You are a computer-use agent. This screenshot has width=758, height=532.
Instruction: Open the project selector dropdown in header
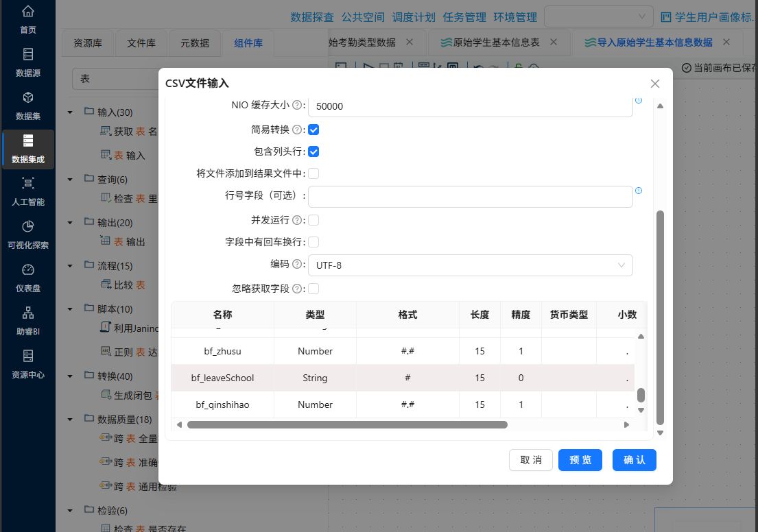click(598, 17)
